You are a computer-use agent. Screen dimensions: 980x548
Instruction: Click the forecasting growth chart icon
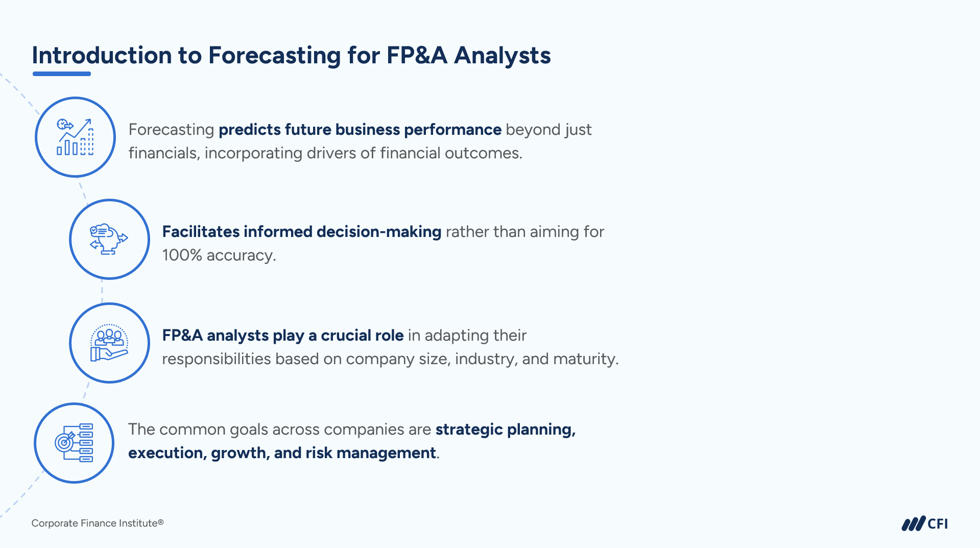pos(75,137)
